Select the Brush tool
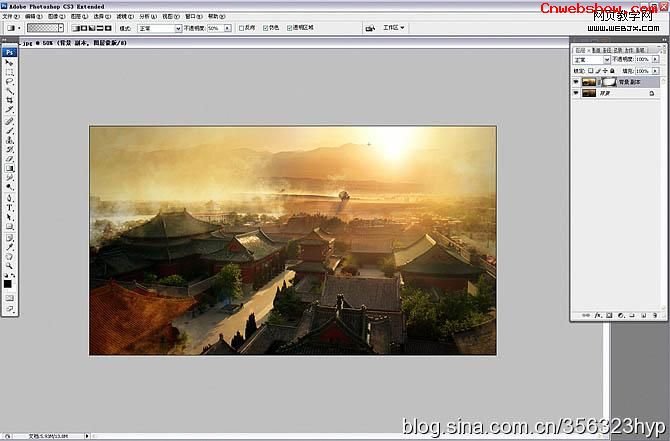The width and height of the screenshot is (670, 441). coord(9,131)
